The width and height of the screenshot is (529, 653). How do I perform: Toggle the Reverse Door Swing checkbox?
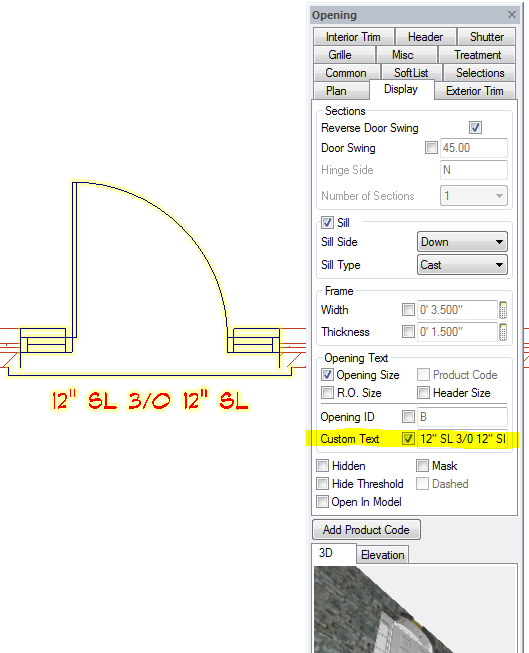475,127
